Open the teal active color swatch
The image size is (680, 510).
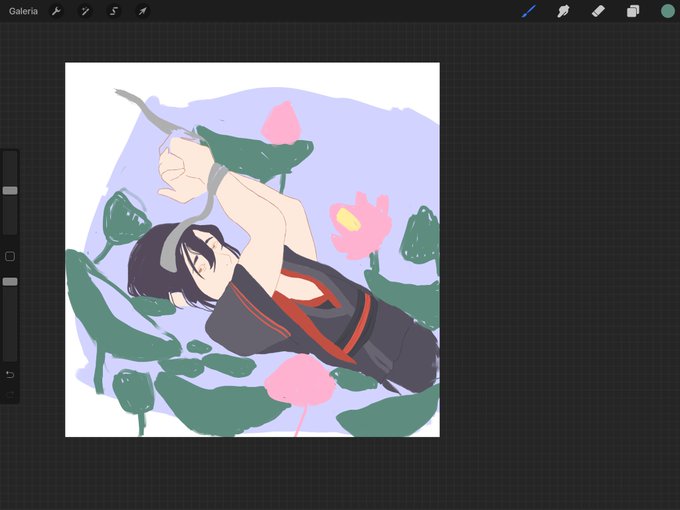tap(667, 11)
